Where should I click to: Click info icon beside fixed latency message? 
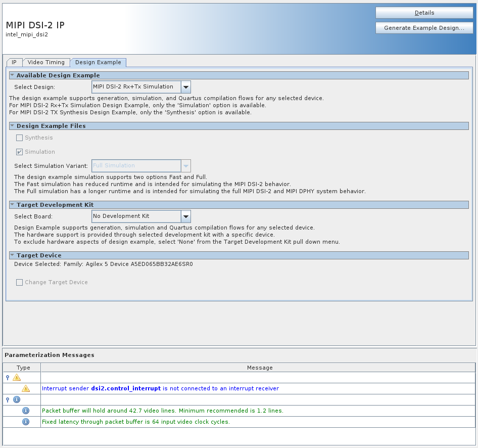(26, 422)
